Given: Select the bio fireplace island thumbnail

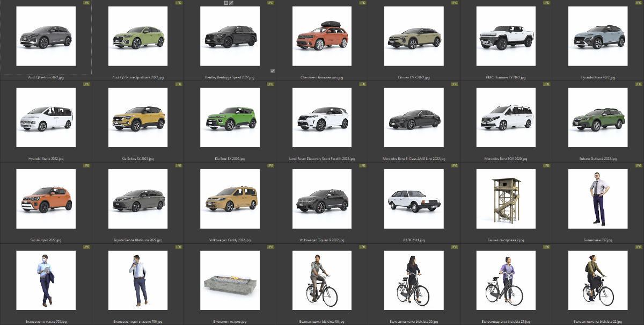Looking at the screenshot, I should tap(230, 280).
